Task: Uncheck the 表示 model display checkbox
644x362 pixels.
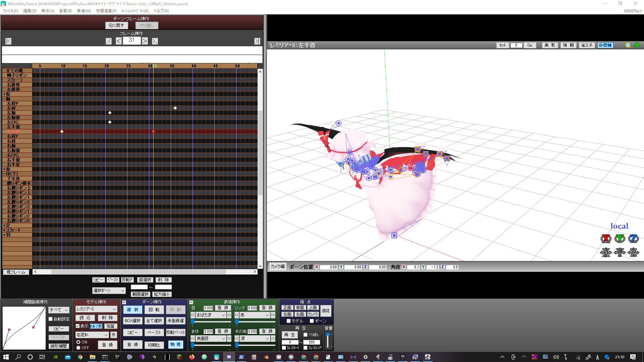Action: coord(78,326)
